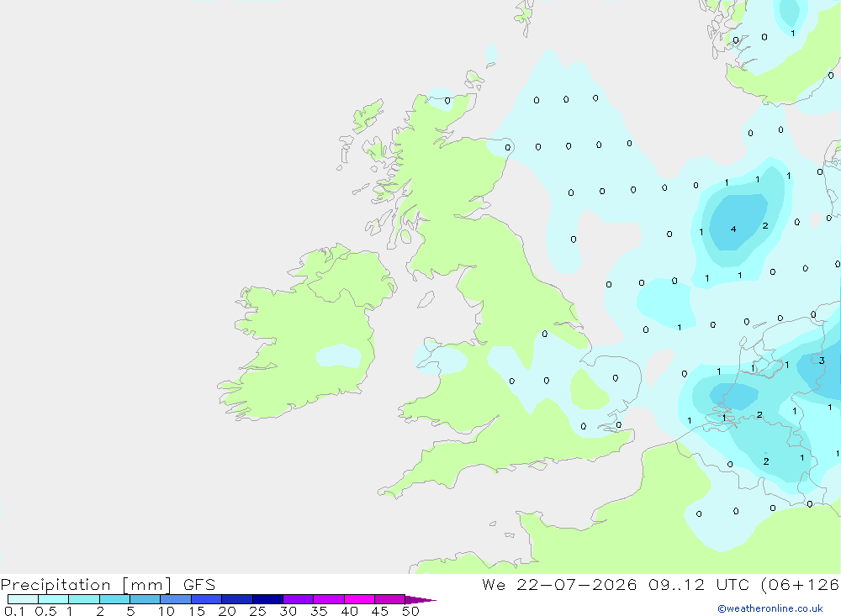Click the "(06+126" forecast run text

(x=801, y=584)
